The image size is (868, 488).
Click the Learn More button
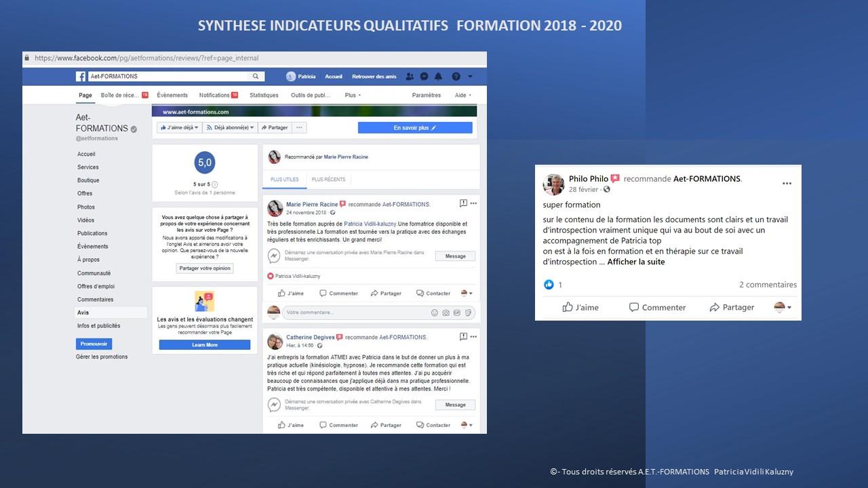tap(205, 345)
